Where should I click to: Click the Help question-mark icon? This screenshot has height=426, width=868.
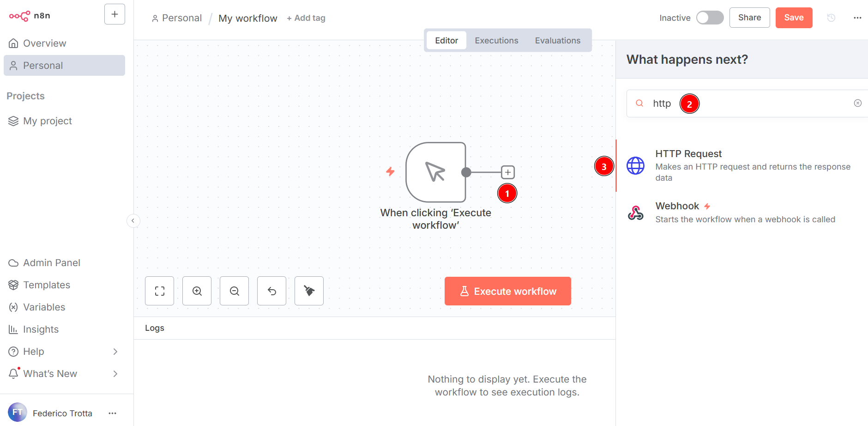click(x=13, y=352)
